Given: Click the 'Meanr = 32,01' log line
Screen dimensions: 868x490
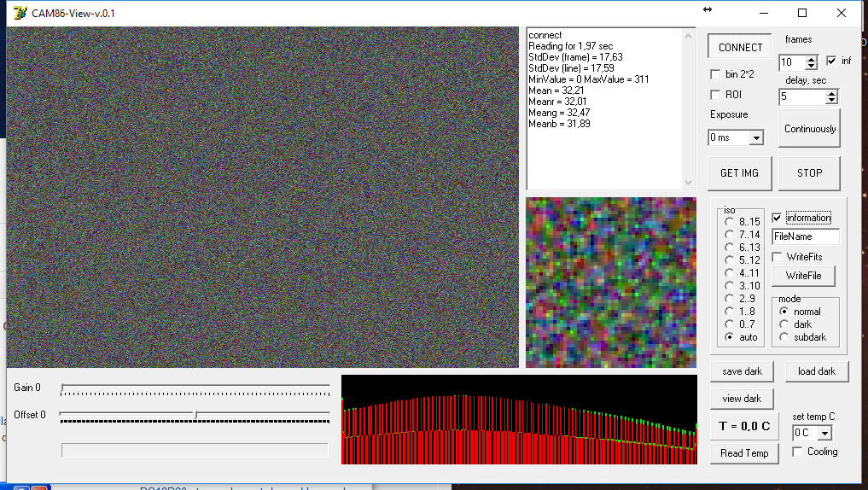Looking at the screenshot, I should click(556, 102).
